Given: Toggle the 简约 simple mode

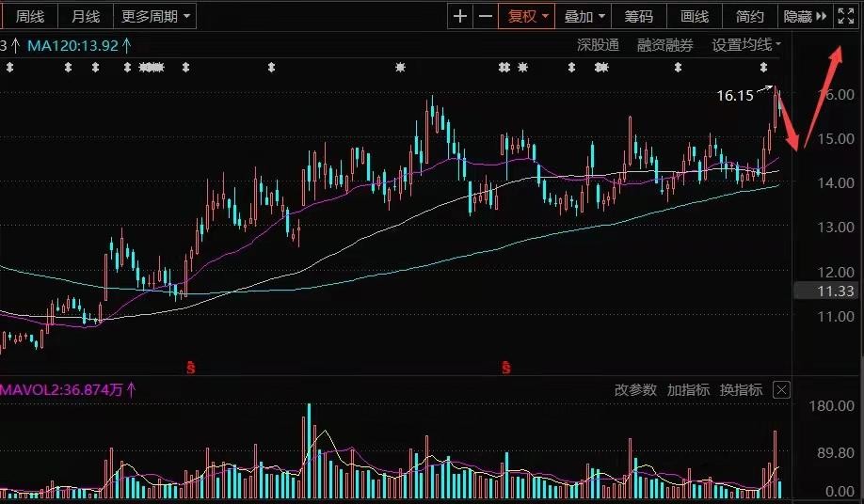Looking at the screenshot, I should 750,16.
